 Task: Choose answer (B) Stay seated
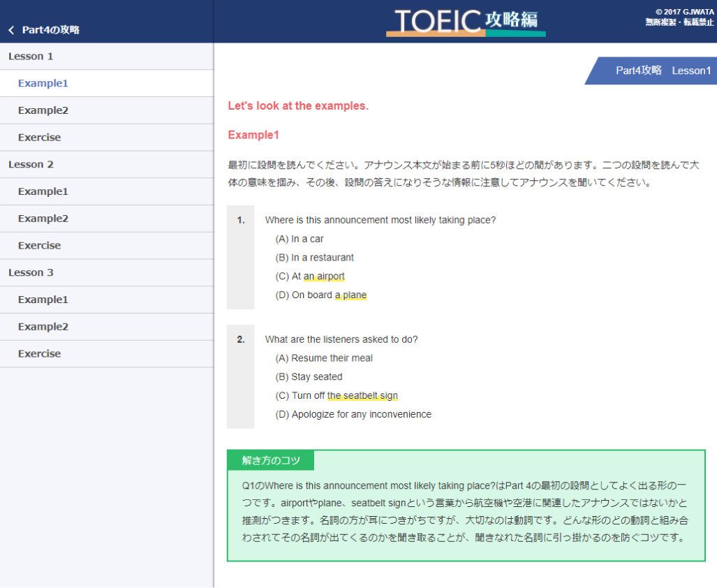coord(309,377)
